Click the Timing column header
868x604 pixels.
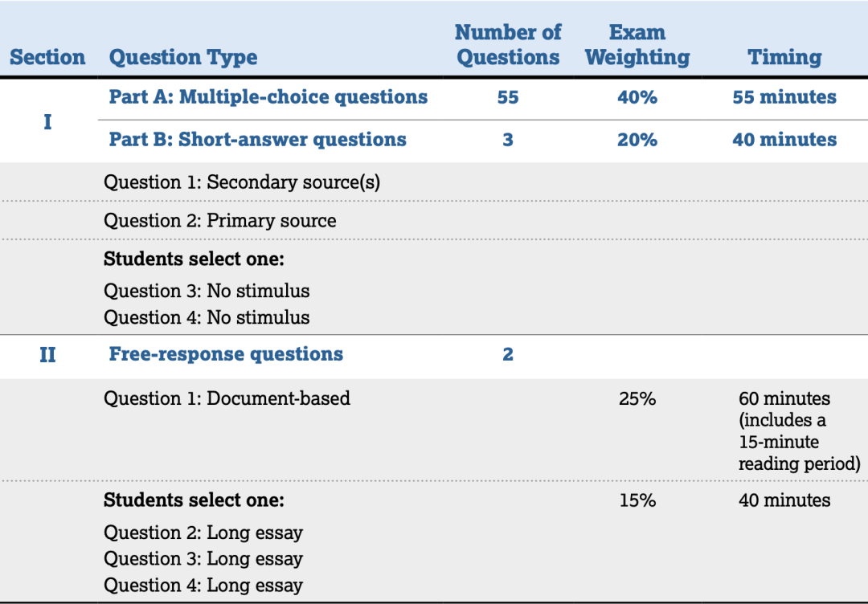784,57
